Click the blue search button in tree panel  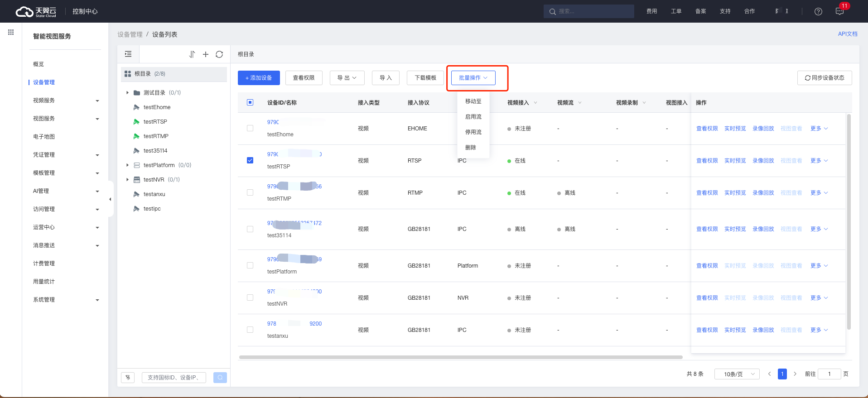click(x=220, y=377)
